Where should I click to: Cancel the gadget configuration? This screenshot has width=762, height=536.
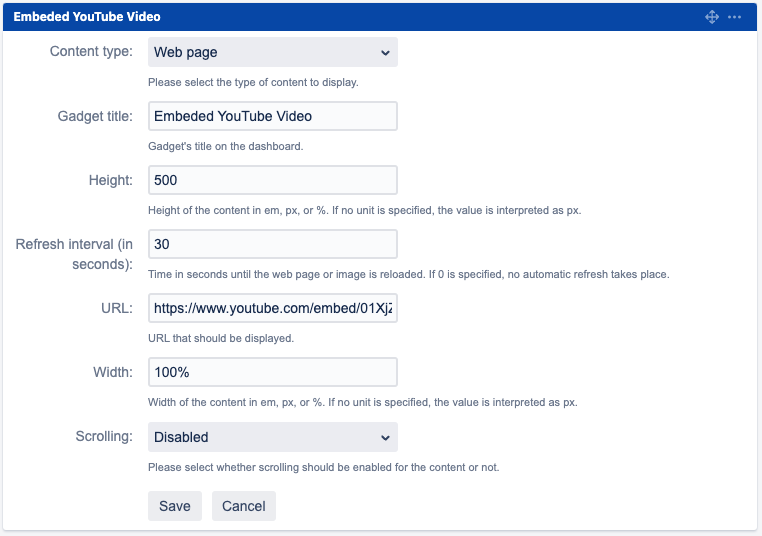click(x=243, y=506)
